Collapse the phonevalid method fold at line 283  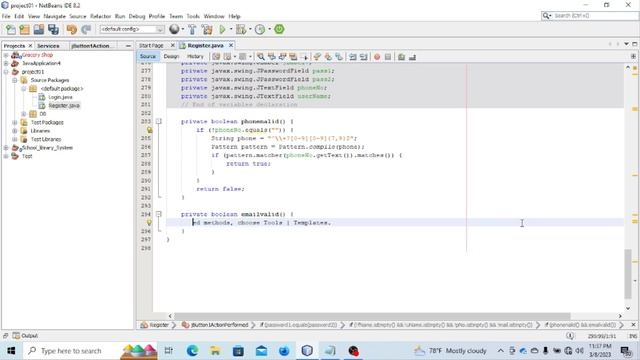[158, 121]
